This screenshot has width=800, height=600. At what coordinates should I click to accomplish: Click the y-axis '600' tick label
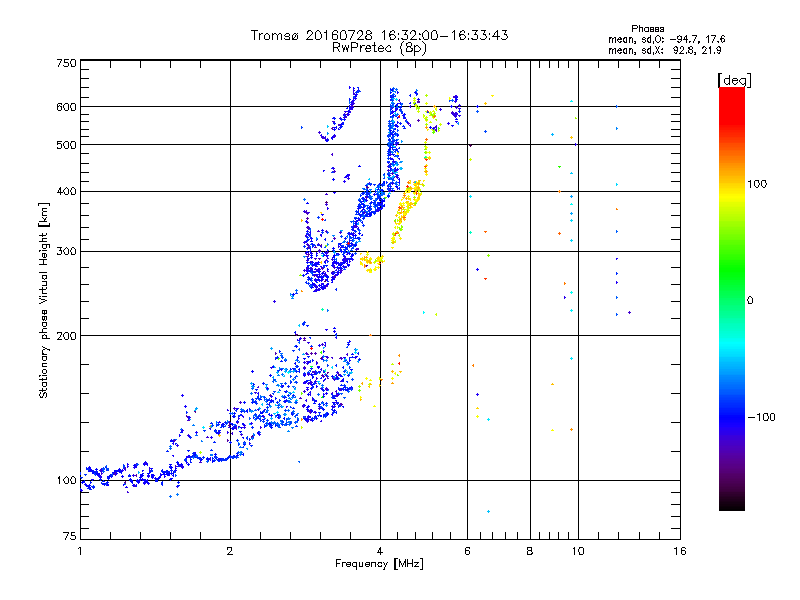[x=67, y=107]
